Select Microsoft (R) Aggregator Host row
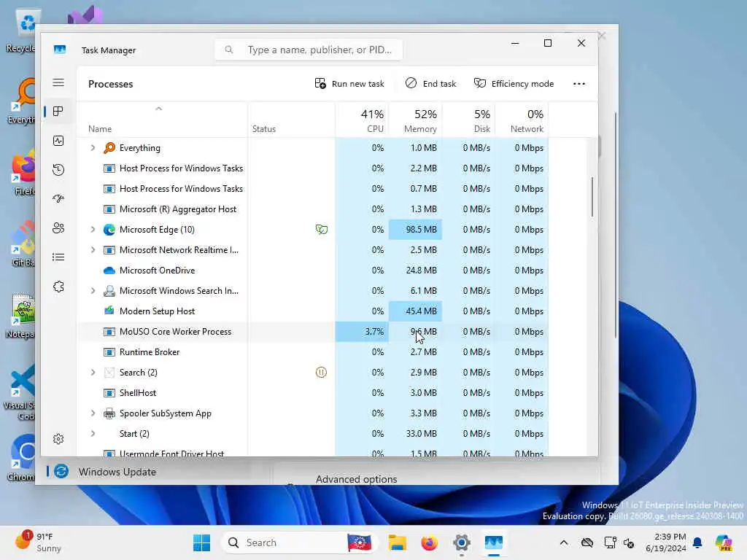The width and height of the screenshot is (747, 560). 312,209
